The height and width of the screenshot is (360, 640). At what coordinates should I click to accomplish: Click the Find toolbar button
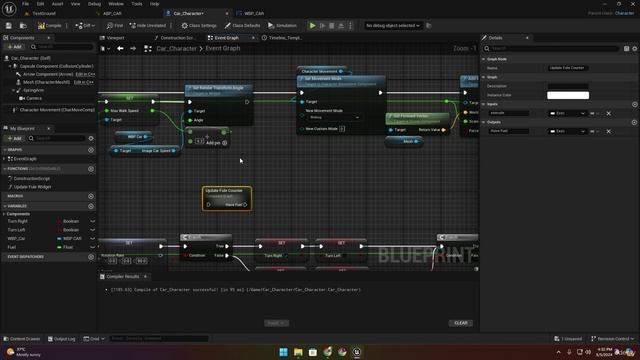[x=115, y=26]
